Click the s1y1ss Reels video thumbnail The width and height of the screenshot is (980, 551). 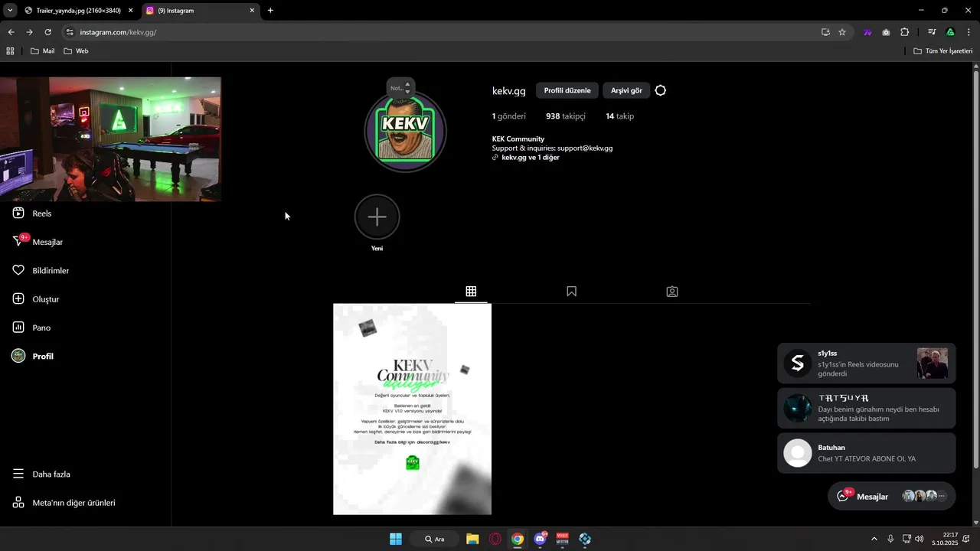click(932, 364)
